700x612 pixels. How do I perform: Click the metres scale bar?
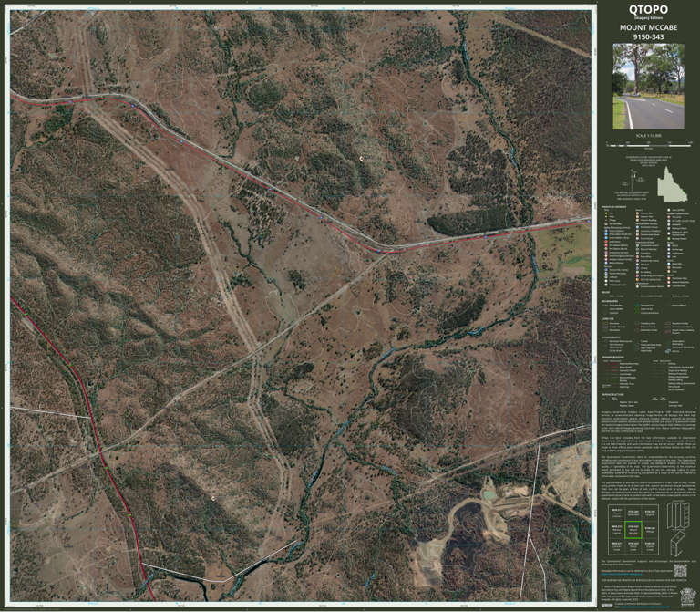click(649, 145)
